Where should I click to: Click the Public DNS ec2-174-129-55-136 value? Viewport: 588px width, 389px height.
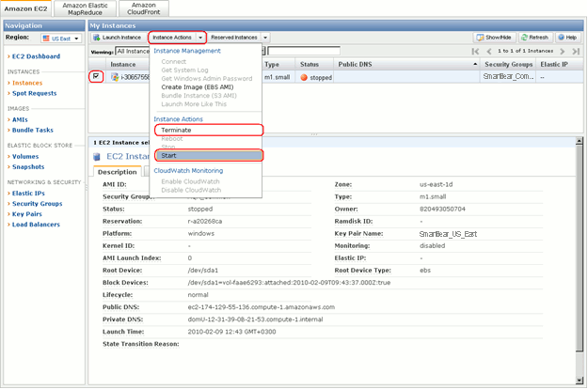[x=262, y=307]
